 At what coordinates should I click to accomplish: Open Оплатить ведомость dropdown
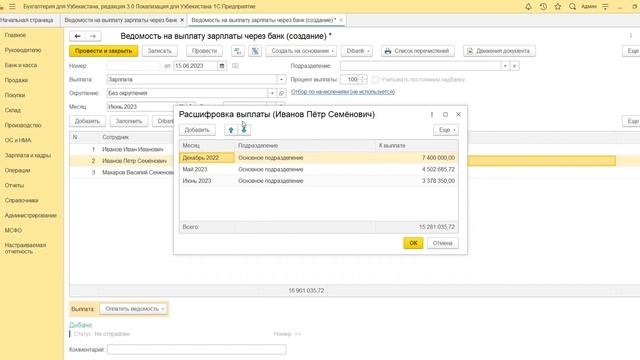(134, 309)
